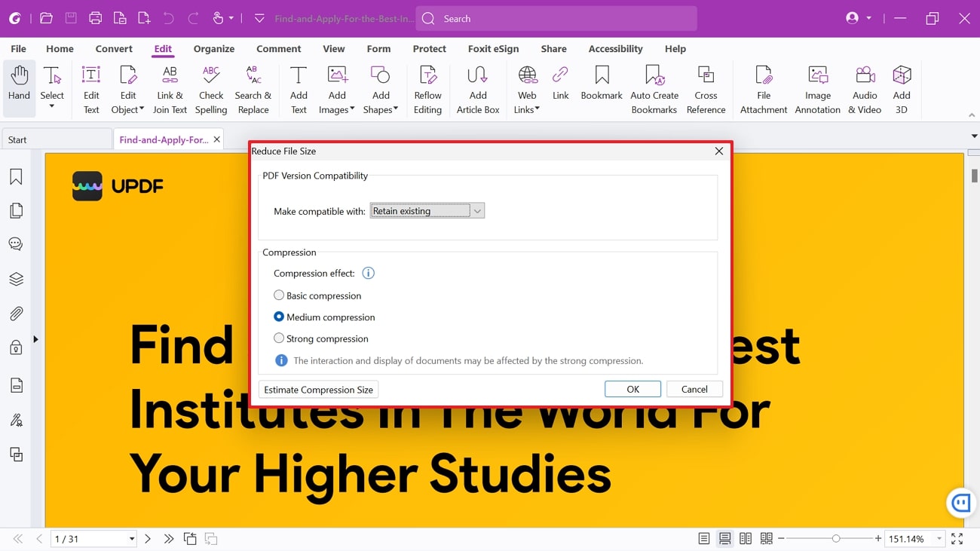980x551 pixels.
Task: Activate the Edit Text tool
Action: tap(90, 87)
